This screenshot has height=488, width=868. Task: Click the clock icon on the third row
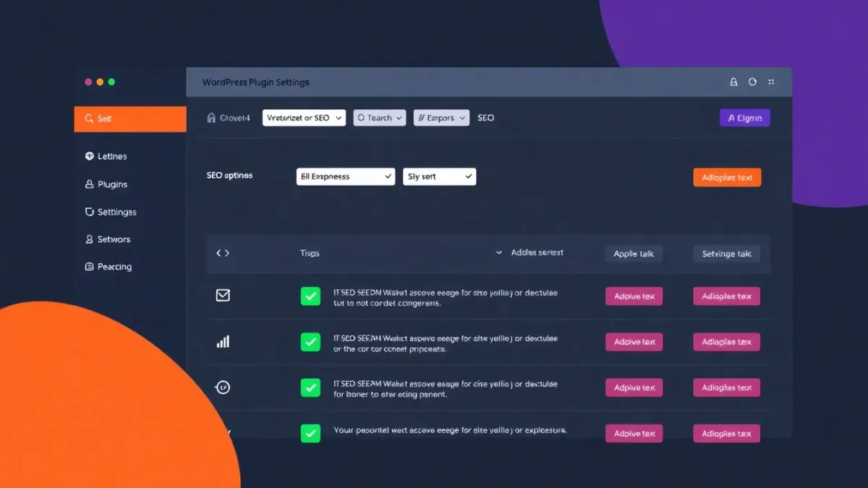coord(223,388)
